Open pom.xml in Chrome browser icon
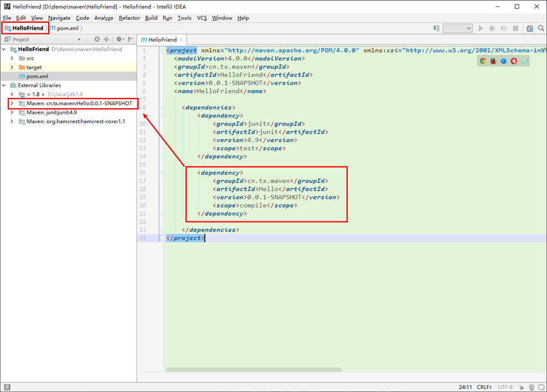Screen dimensions: 547x392 point(482,61)
